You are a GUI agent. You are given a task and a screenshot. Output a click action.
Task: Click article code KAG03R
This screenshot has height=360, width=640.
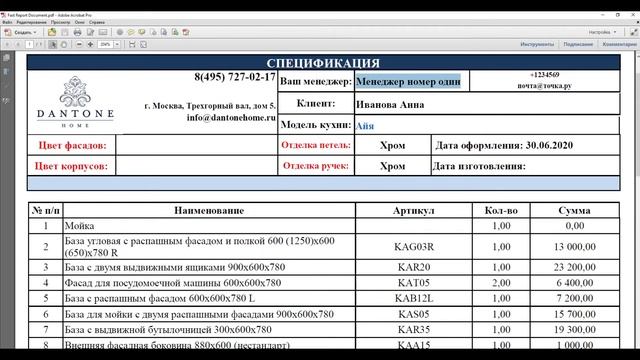pyautogui.click(x=414, y=247)
